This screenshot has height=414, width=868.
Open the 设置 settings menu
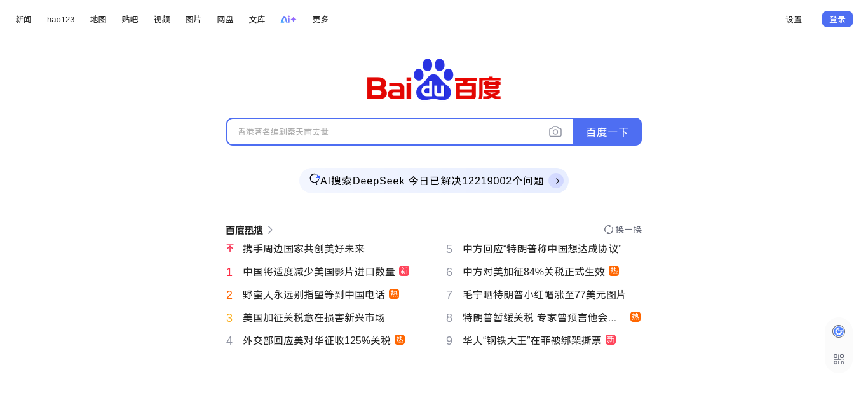(794, 19)
